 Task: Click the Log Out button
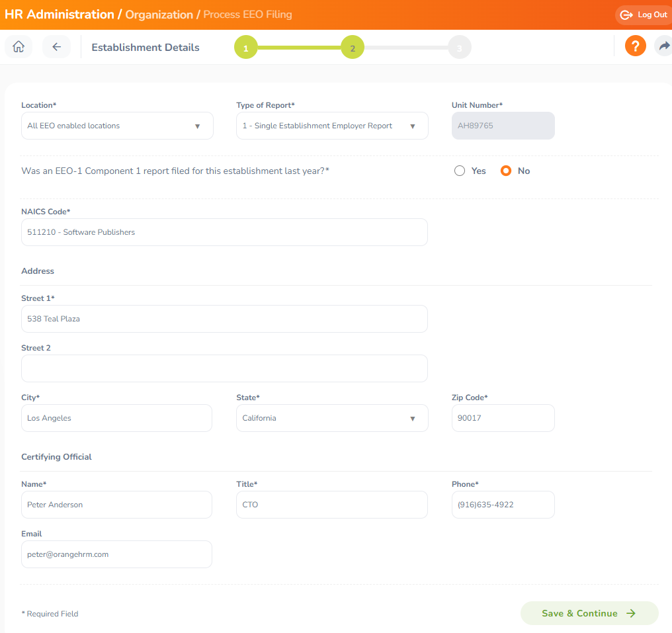(x=644, y=15)
